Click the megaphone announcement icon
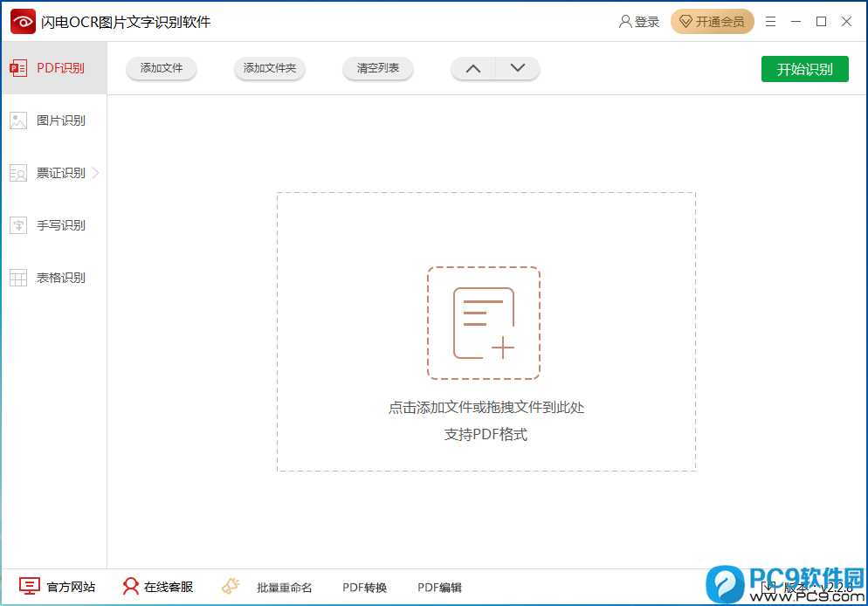Screen dimensions: 868x606 pyautogui.click(x=231, y=586)
